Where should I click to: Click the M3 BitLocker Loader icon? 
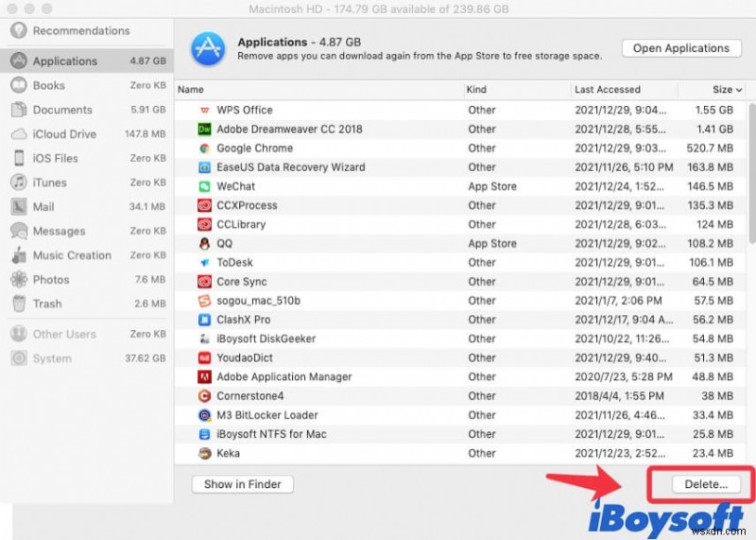(204, 415)
